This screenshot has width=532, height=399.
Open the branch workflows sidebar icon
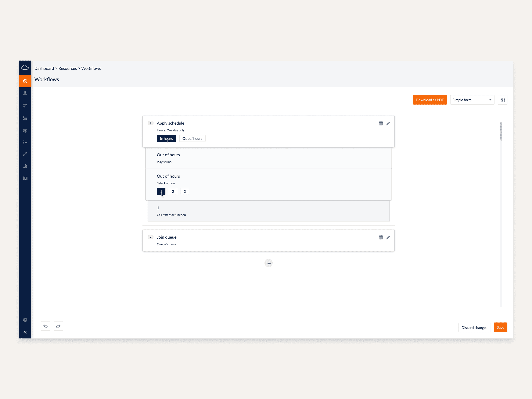coord(25,106)
